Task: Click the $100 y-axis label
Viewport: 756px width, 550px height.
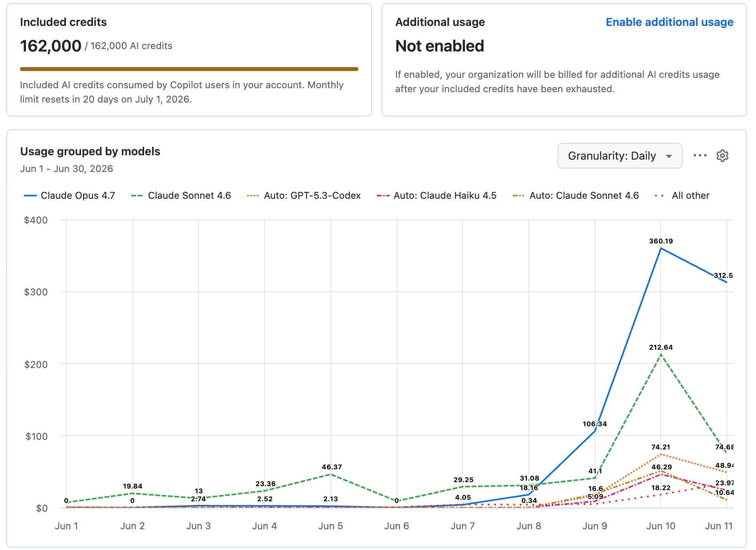Action: point(37,436)
